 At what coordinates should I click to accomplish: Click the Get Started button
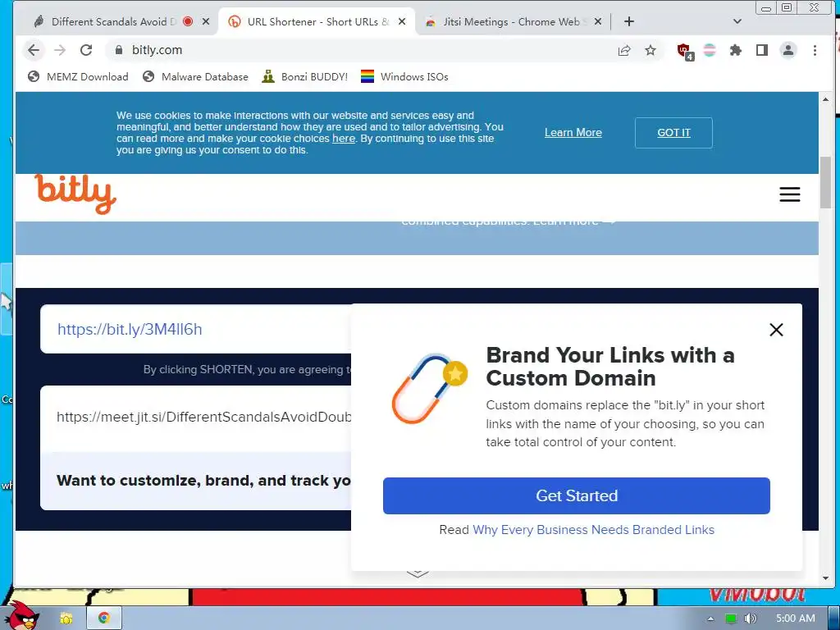tap(577, 495)
